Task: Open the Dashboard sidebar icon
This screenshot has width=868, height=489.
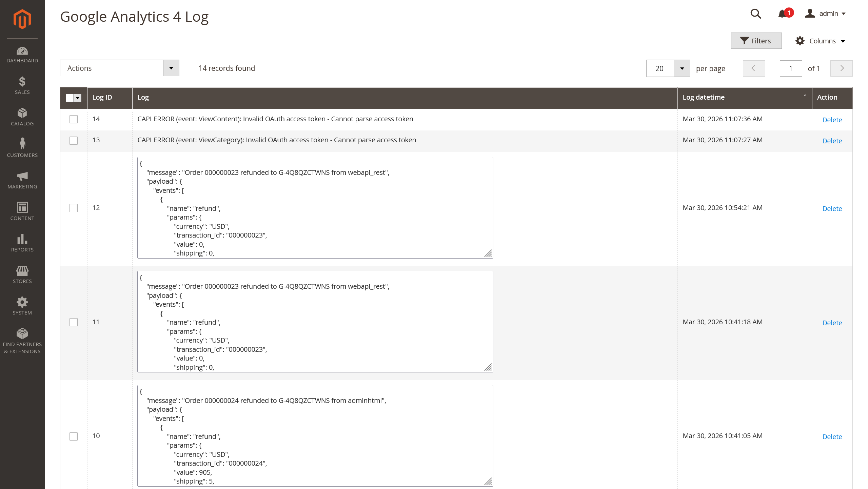Action: coord(22,51)
